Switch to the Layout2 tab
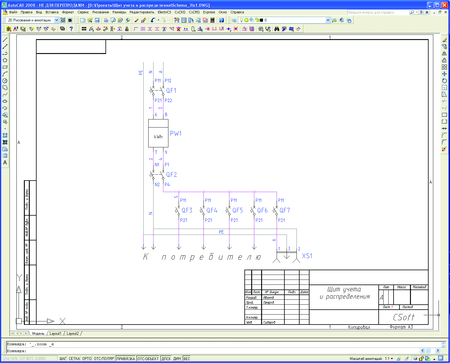Screen dimensions: 450x363 click(x=72, y=333)
